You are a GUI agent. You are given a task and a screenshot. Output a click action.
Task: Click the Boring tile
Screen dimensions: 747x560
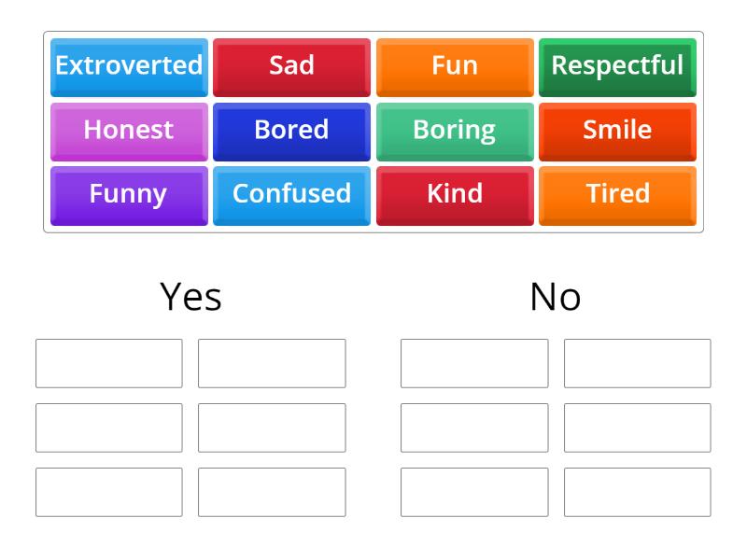pyautogui.click(x=455, y=131)
